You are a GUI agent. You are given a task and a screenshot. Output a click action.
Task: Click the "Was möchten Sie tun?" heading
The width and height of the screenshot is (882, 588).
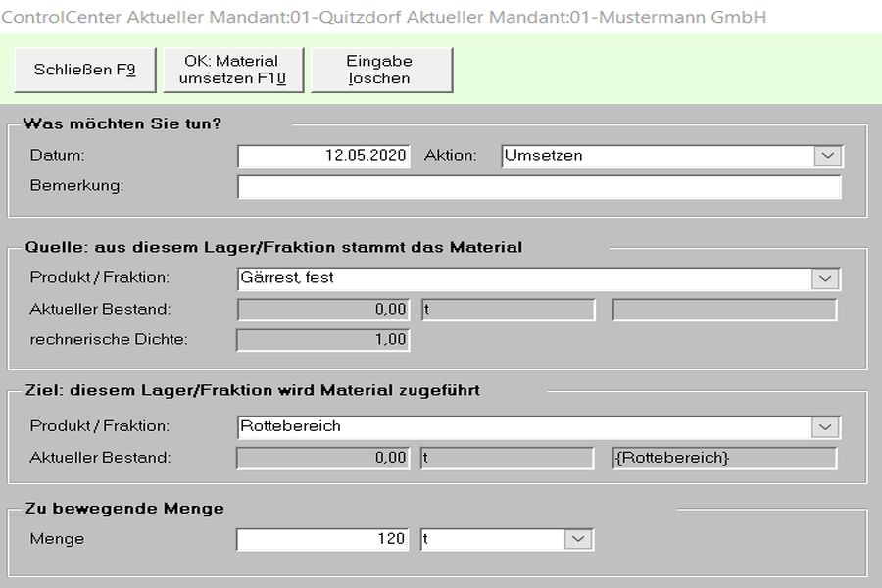point(122,123)
